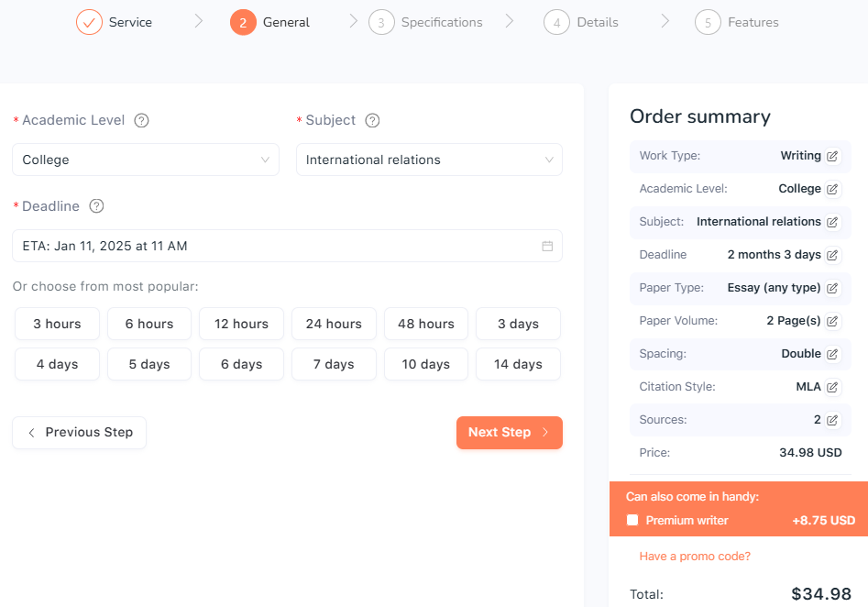Choose the 48 hours deadline
868x607 pixels.
pos(426,324)
